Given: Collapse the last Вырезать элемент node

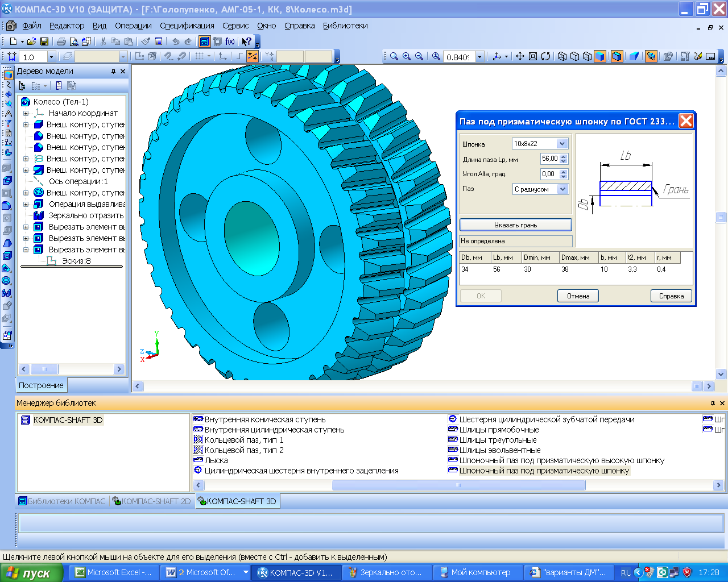Looking at the screenshot, I should (26, 250).
